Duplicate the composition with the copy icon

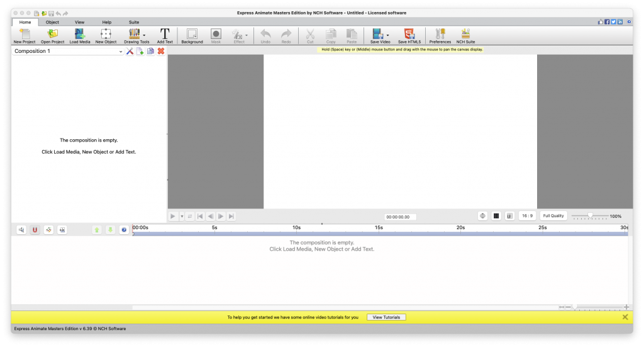click(151, 51)
